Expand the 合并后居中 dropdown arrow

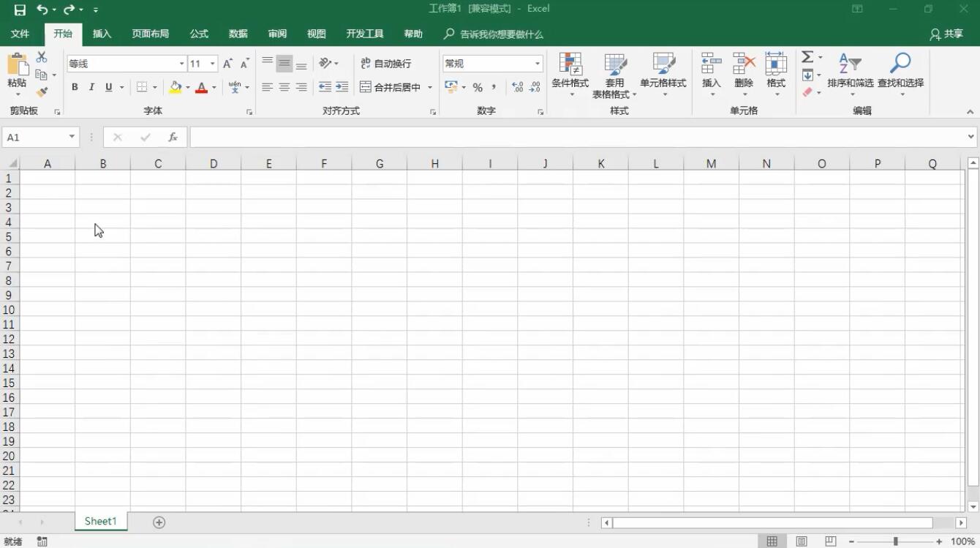click(x=430, y=87)
